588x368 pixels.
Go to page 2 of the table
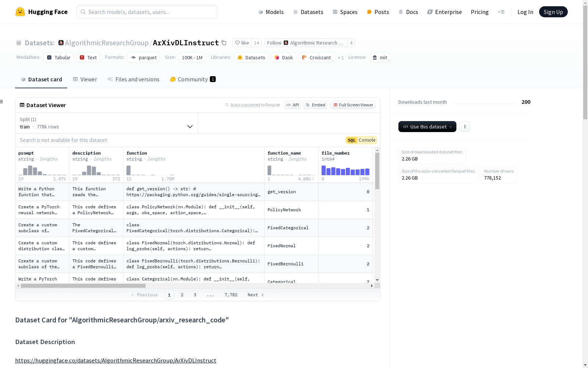182,295
